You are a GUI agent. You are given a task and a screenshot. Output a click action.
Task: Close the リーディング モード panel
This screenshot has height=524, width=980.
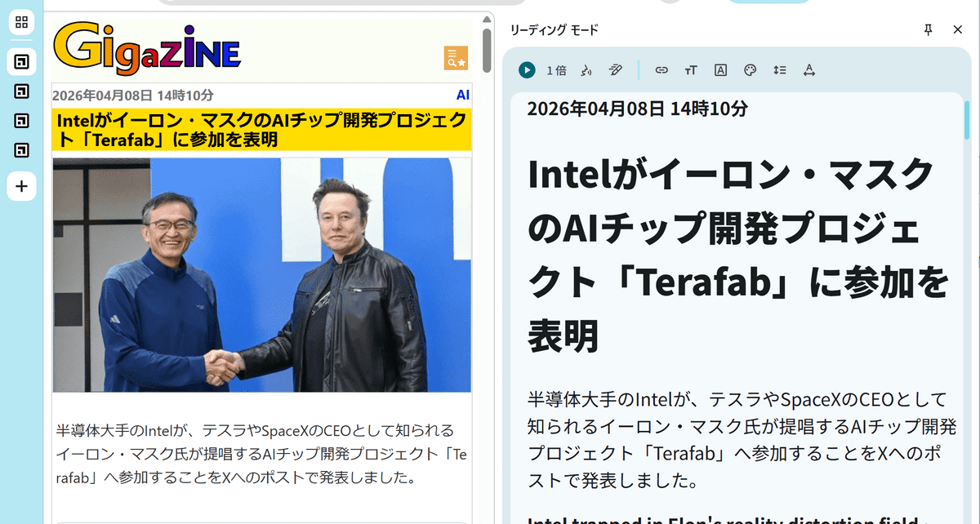tap(958, 29)
